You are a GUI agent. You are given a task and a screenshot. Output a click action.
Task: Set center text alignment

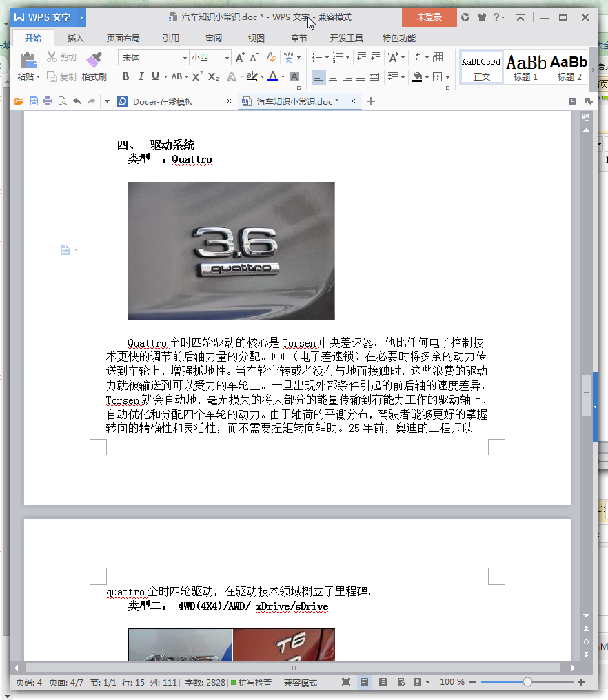[333, 76]
